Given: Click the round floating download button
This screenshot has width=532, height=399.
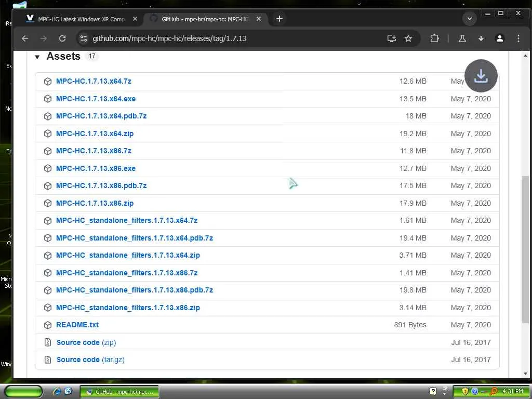Looking at the screenshot, I should coord(481,76).
